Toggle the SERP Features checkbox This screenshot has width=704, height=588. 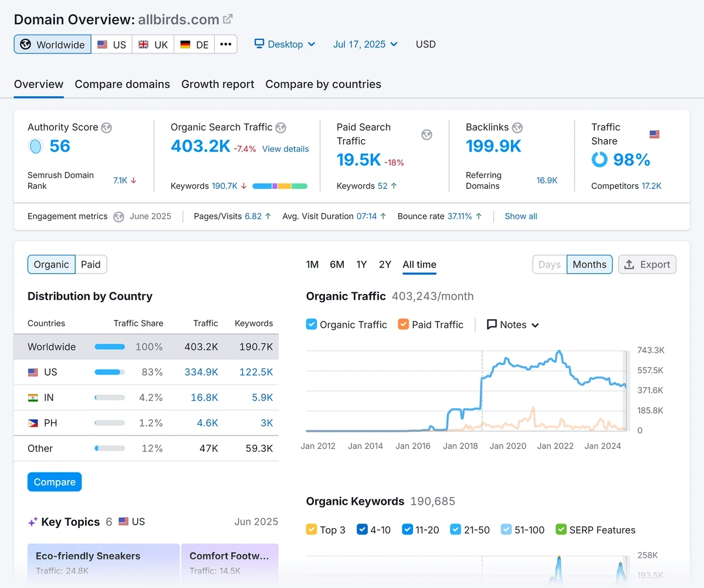click(x=561, y=529)
